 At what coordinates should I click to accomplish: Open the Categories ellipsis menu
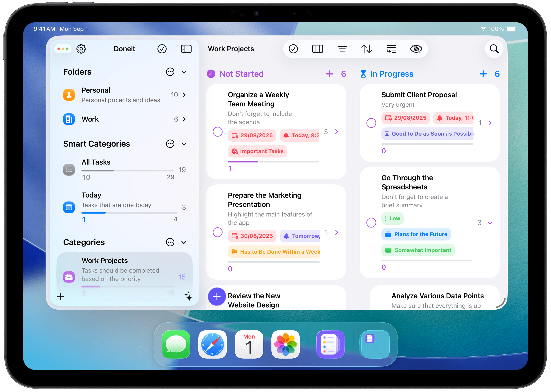point(170,242)
